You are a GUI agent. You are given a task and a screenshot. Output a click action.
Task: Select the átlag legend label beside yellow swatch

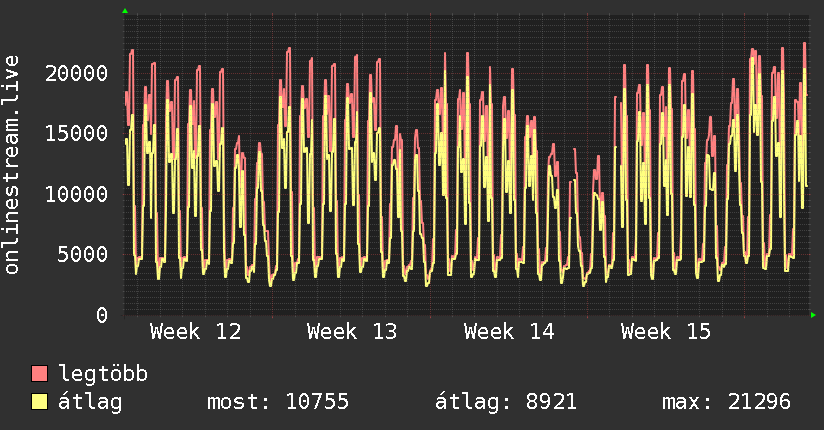click(x=90, y=402)
